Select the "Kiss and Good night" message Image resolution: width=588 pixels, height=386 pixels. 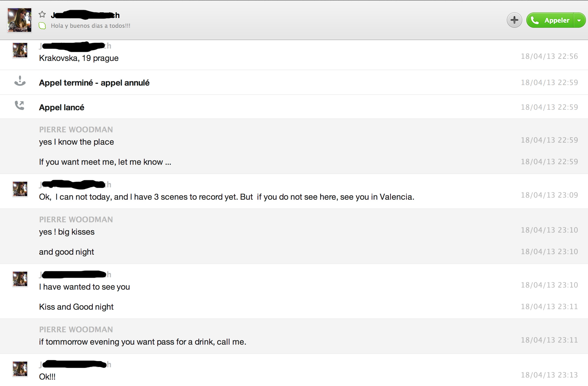(x=76, y=307)
